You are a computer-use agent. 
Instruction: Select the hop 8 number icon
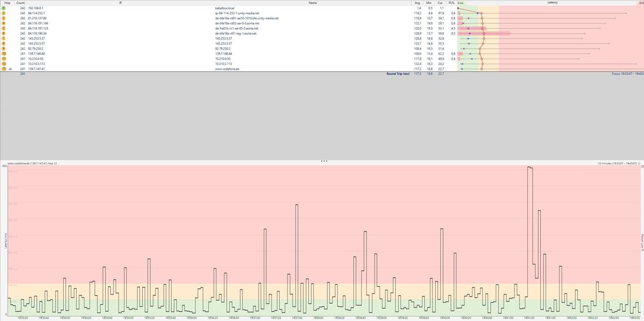[3, 44]
